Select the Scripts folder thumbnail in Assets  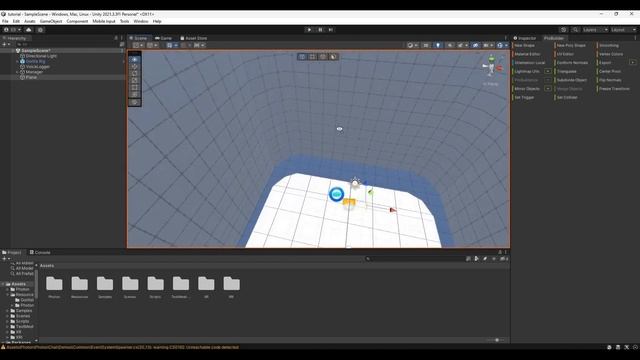(156, 287)
